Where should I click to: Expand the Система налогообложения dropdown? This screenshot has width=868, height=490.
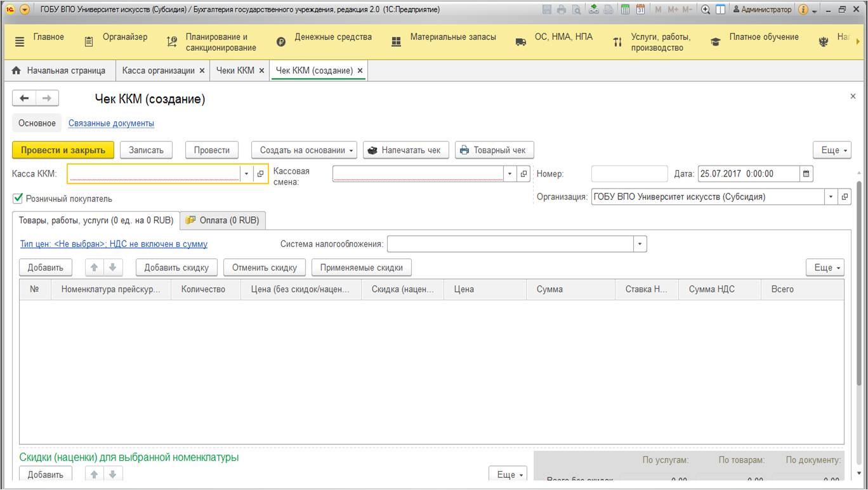pos(640,244)
